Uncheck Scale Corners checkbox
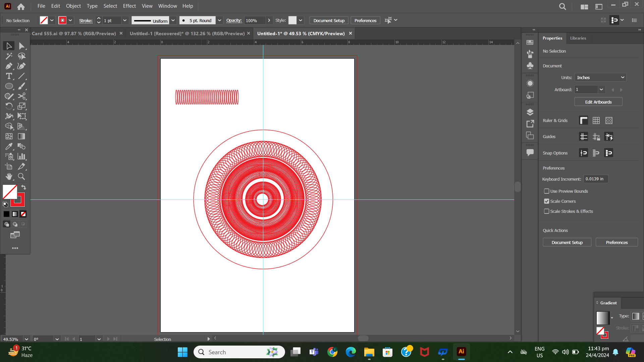Viewport: 644px width, 362px height. click(x=546, y=201)
